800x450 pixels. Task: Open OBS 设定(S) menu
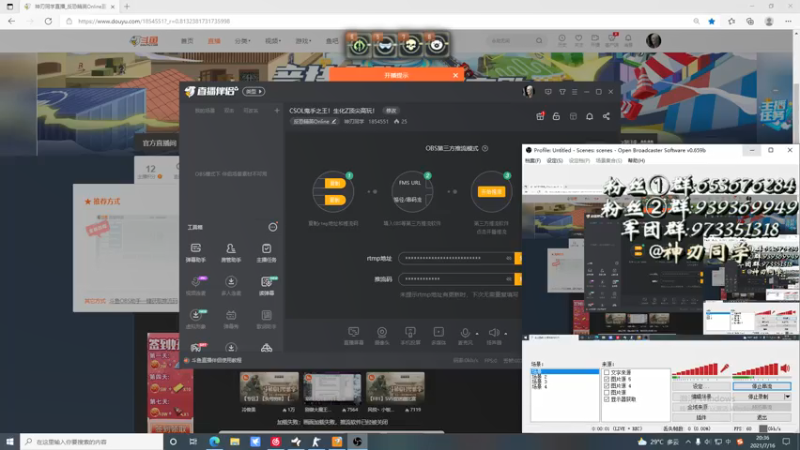coord(555,160)
